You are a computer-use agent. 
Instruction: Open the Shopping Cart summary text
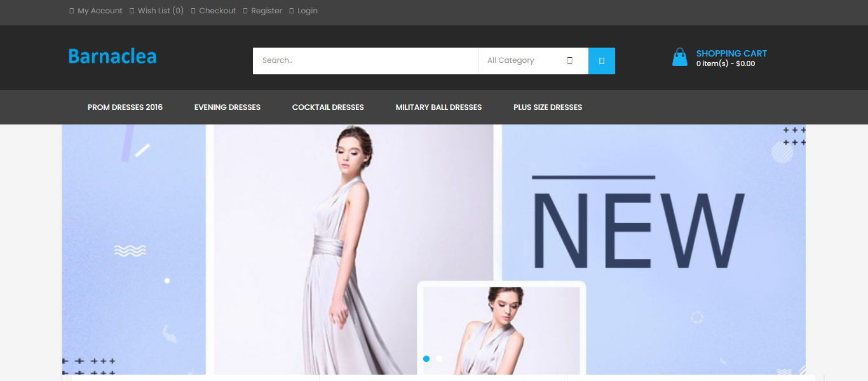click(731, 53)
